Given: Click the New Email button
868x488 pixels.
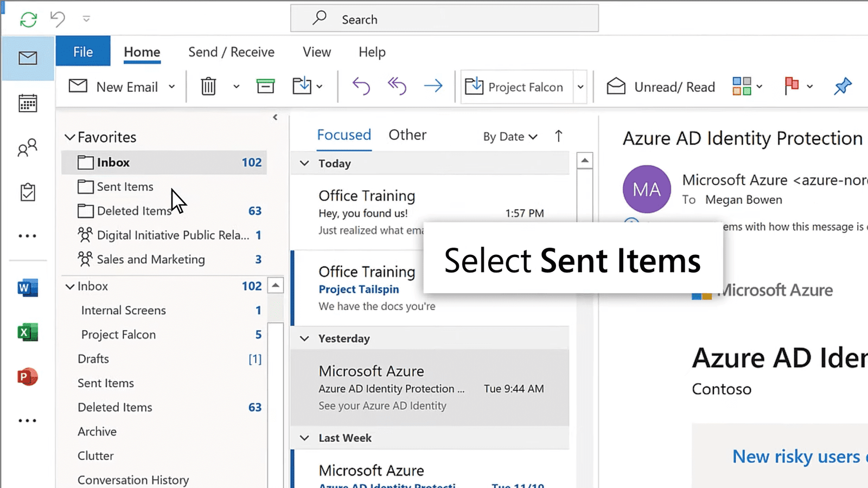Looking at the screenshot, I should coord(113,87).
